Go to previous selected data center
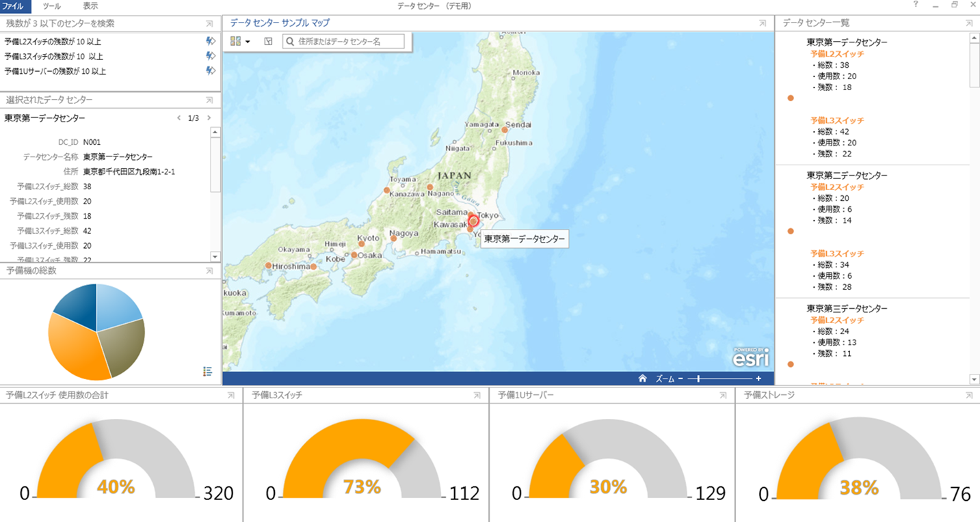The height and width of the screenshot is (522, 980). (x=179, y=118)
